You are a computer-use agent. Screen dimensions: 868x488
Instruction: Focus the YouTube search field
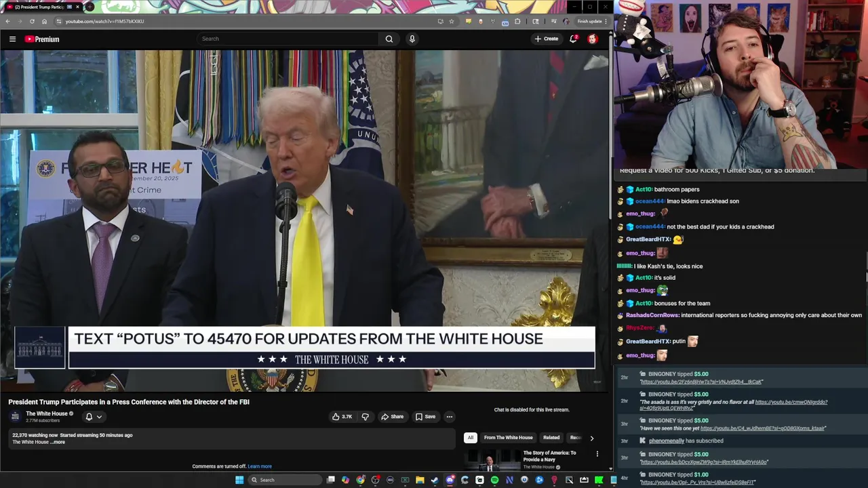[x=288, y=39]
